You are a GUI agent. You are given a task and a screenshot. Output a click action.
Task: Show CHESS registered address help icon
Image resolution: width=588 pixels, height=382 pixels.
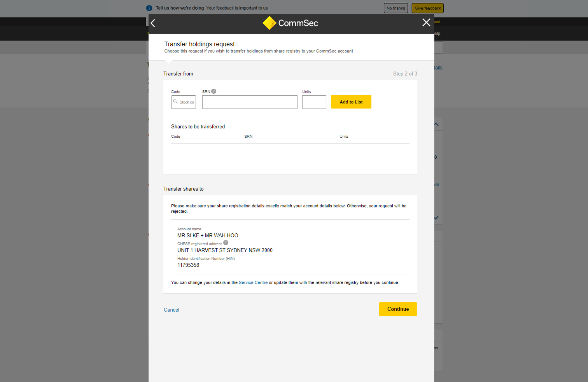pos(226,243)
